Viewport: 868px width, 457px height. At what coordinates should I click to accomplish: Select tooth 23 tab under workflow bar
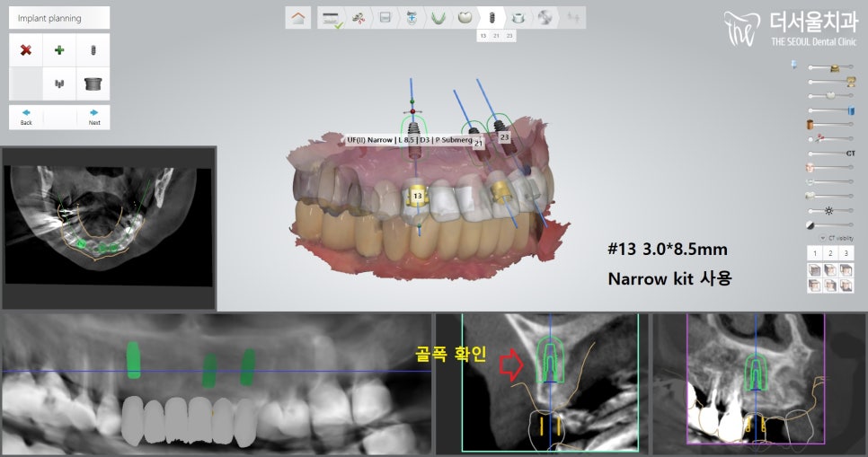509,35
